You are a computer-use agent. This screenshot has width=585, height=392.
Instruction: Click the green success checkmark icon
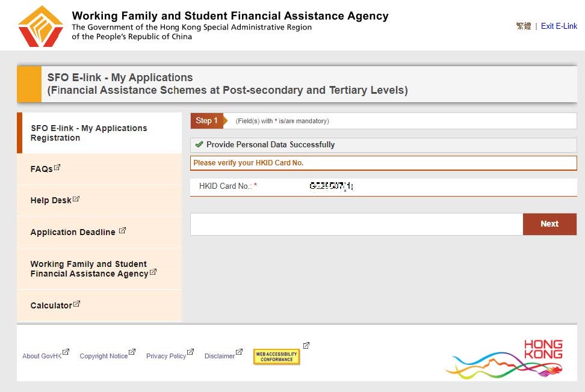pos(199,144)
